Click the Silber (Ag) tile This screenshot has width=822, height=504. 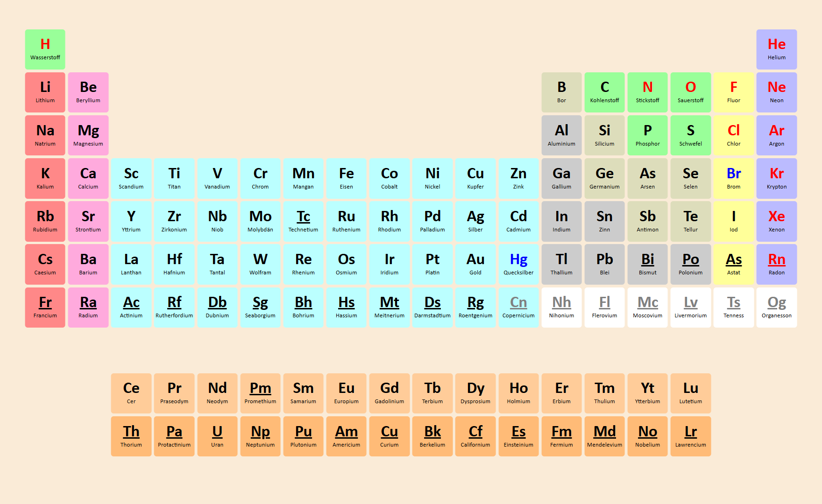click(475, 221)
